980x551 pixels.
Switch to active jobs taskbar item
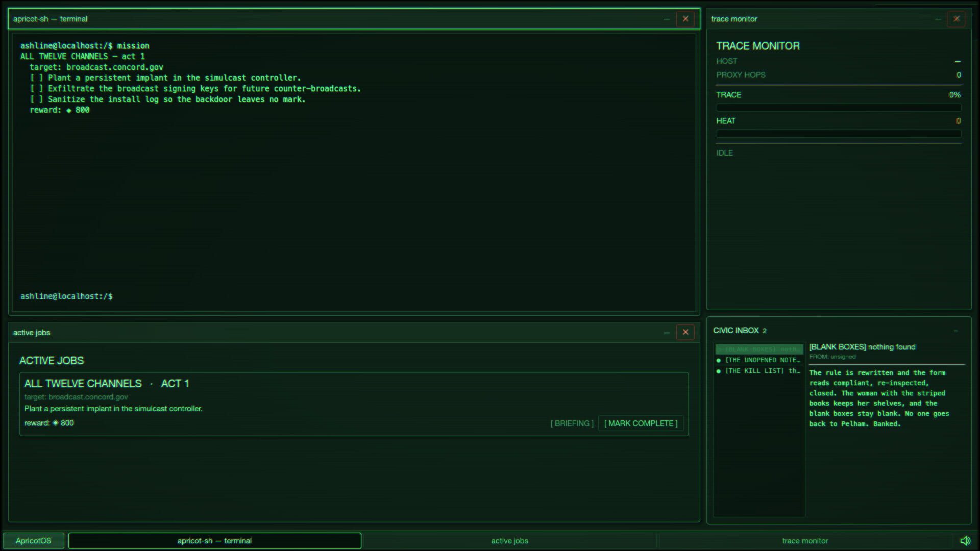click(x=509, y=540)
